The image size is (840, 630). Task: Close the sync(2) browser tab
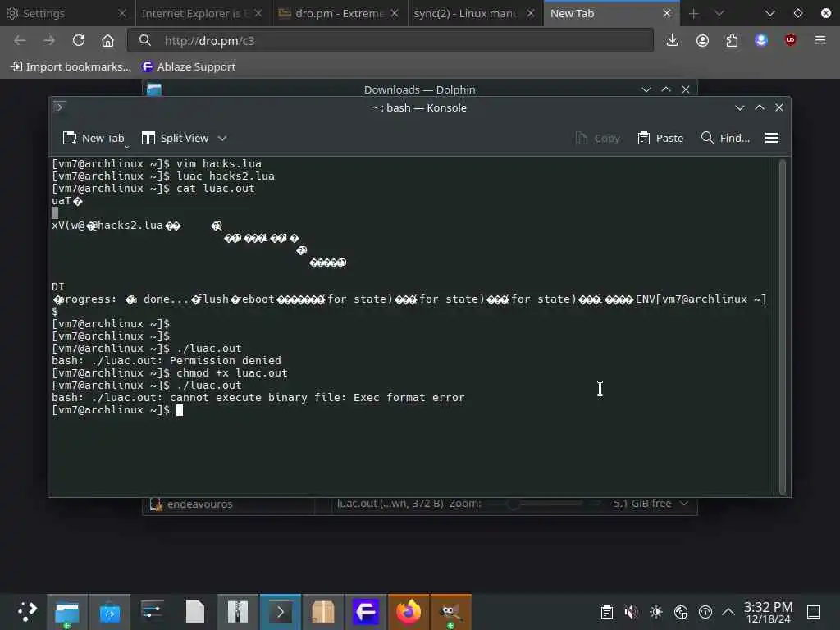pos(531,13)
